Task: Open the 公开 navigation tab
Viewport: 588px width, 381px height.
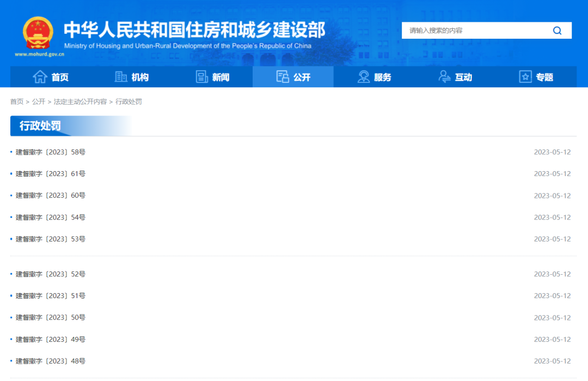Action: pos(293,76)
